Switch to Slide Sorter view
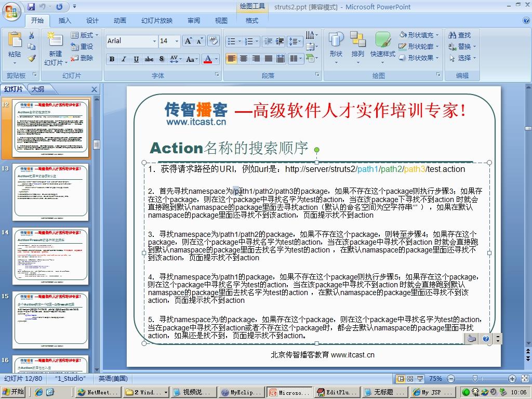The height and width of the screenshot is (399, 532). point(410,379)
